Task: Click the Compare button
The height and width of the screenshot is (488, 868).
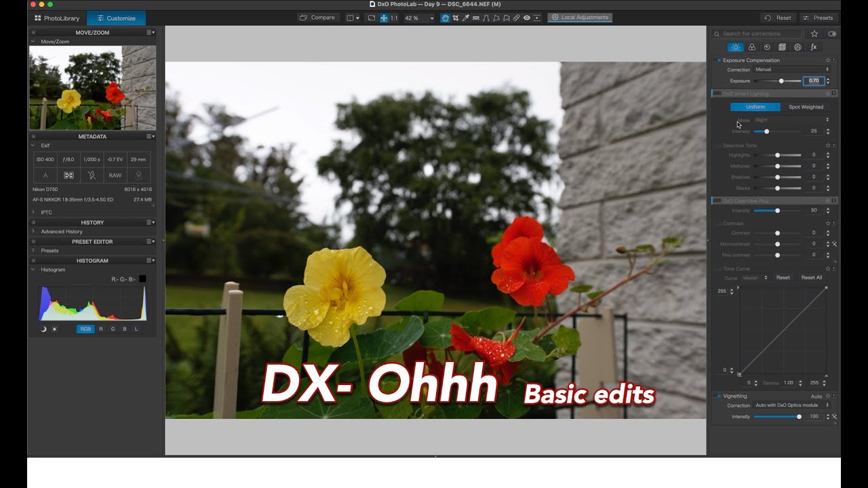Action: point(317,18)
